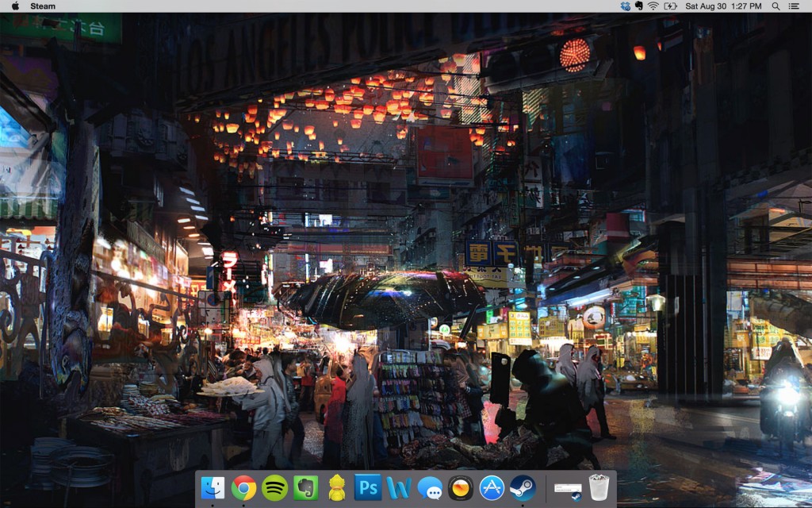This screenshot has width=812, height=508.
Task: Open Messages from the dock
Action: [430, 488]
